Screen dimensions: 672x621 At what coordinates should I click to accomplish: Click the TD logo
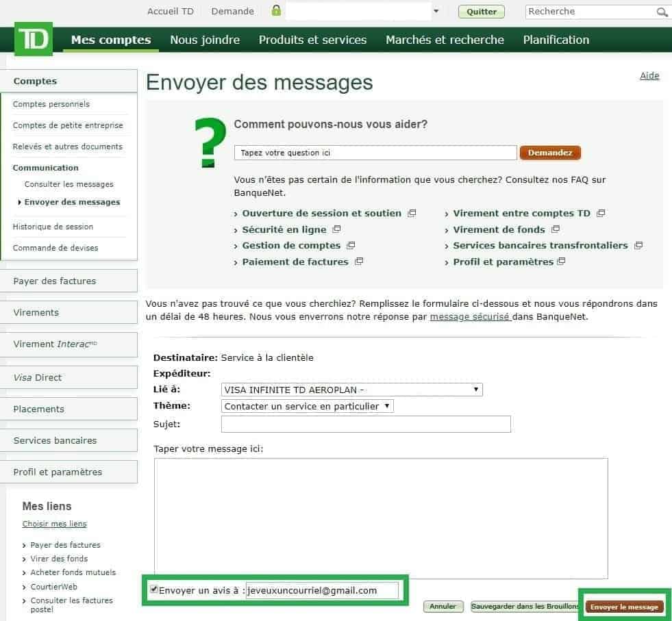(x=33, y=40)
